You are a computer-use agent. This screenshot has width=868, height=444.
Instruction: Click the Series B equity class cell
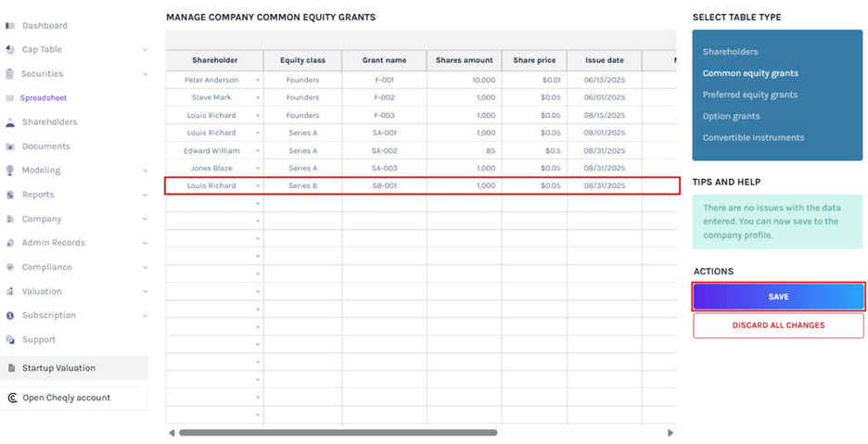point(303,186)
